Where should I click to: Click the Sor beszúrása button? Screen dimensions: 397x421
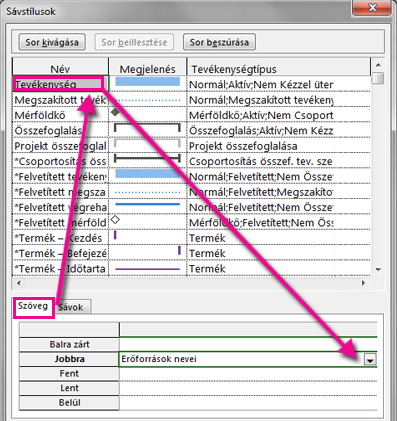(219, 42)
